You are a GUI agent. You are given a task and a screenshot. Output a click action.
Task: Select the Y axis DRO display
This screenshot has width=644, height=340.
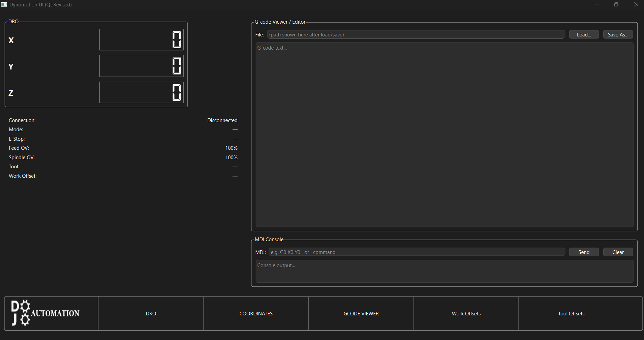tap(141, 66)
